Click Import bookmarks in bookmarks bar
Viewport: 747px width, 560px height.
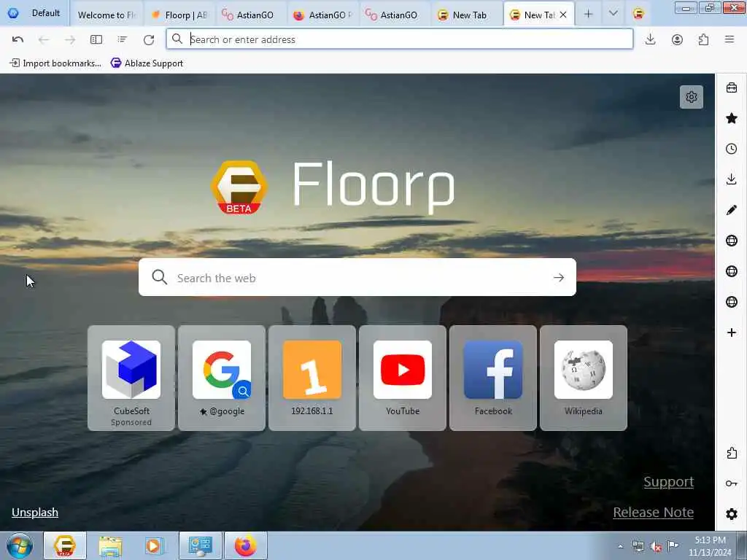[x=55, y=63]
